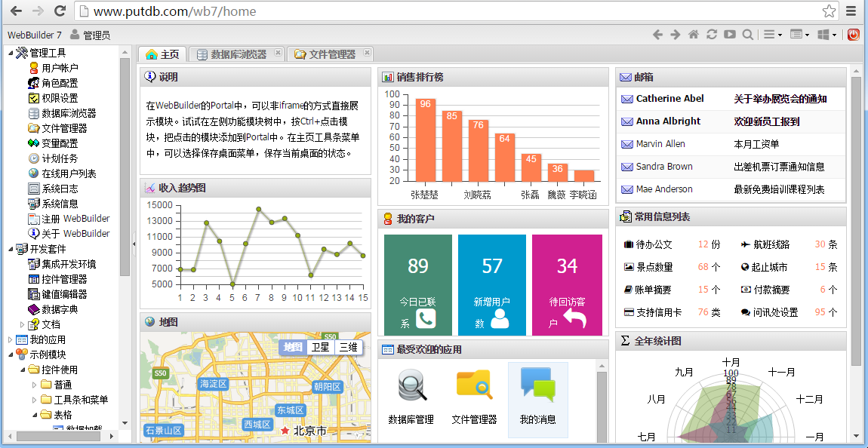Collapse the 管理工具 tree node

11,53
